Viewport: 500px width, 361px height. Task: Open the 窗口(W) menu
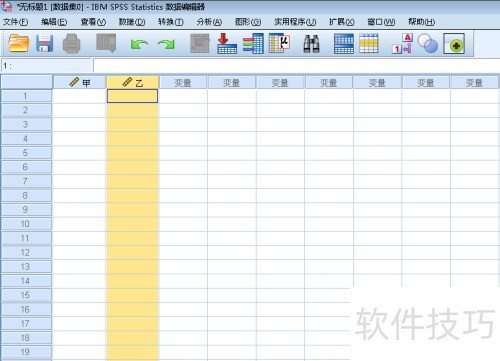click(381, 22)
